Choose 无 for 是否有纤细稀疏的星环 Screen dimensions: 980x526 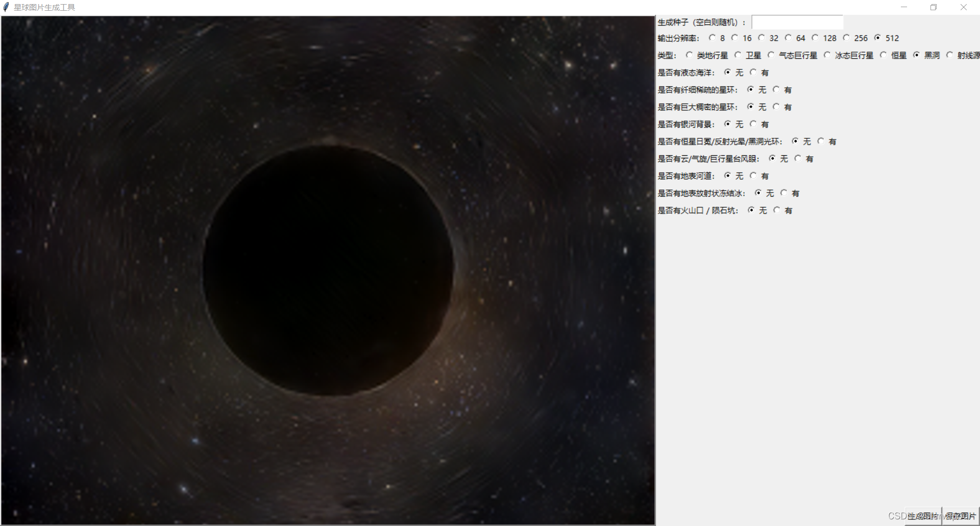751,89
